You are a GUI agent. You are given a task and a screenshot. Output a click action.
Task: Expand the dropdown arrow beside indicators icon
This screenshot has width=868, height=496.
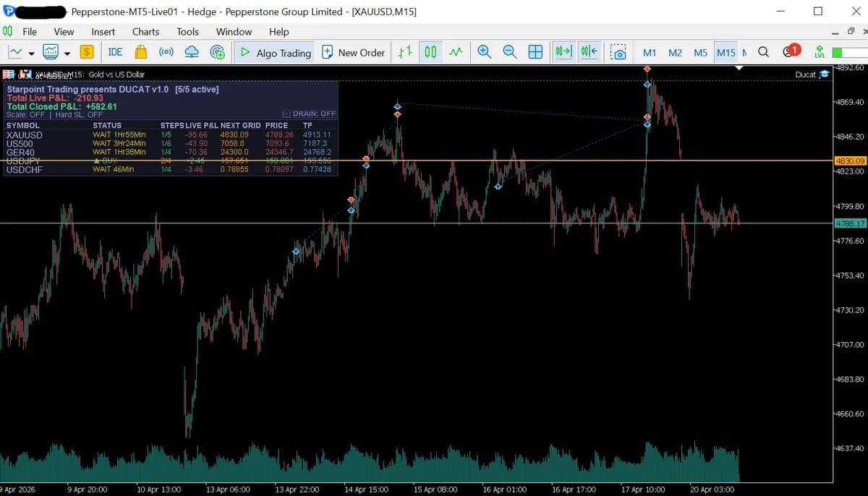click(x=67, y=53)
